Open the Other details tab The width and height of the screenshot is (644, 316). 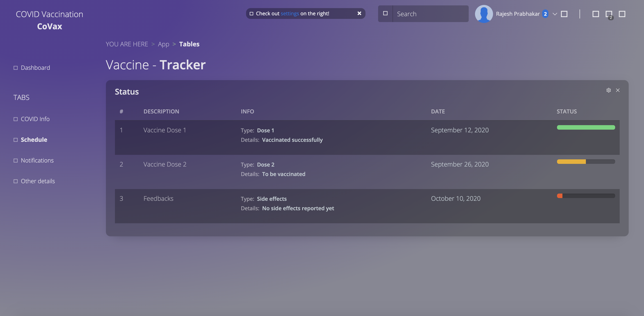[38, 181]
